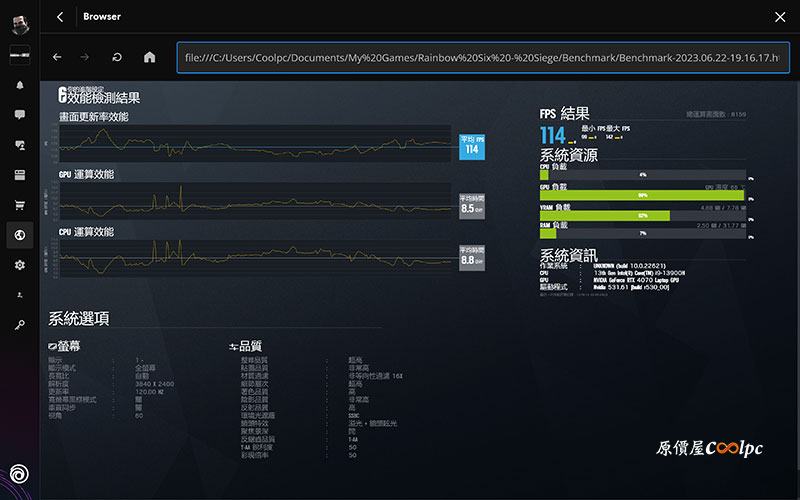Viewport: 800px width, 500px height.
Task: Click the benchmark file URL address bar
Action: point(482,57)
